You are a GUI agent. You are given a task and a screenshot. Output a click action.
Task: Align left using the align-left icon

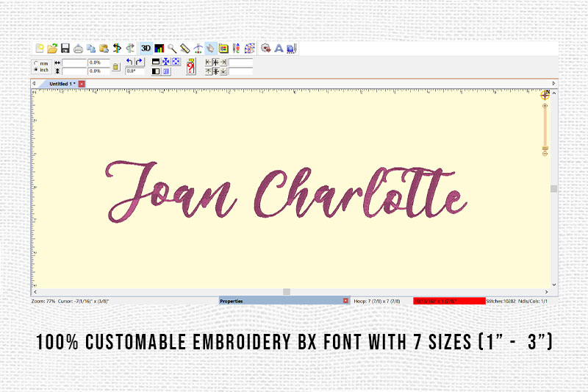209,62
